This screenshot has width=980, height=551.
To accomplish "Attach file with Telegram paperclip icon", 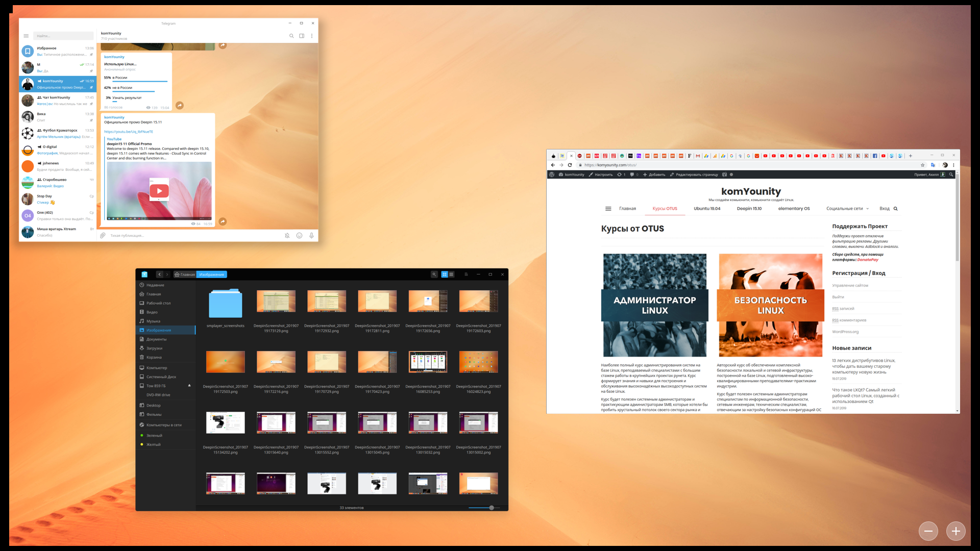I will point(103,235).
